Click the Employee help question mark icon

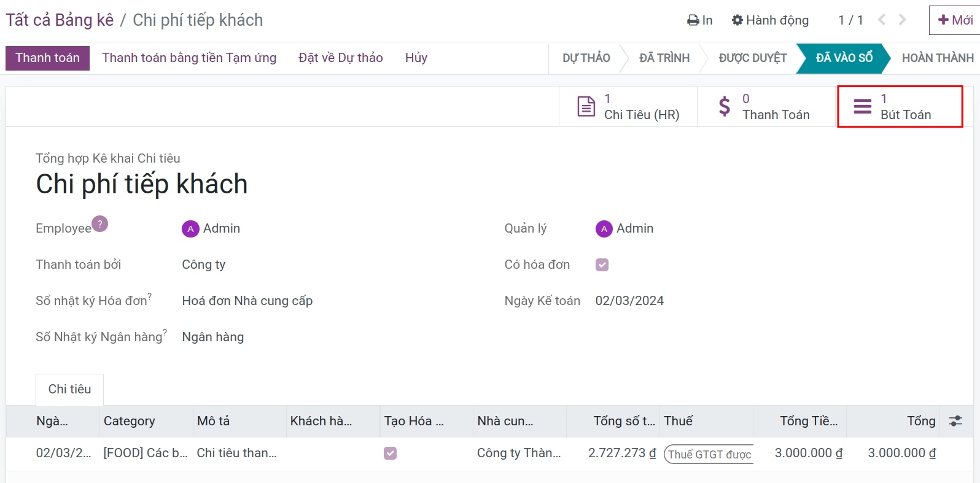100,223
